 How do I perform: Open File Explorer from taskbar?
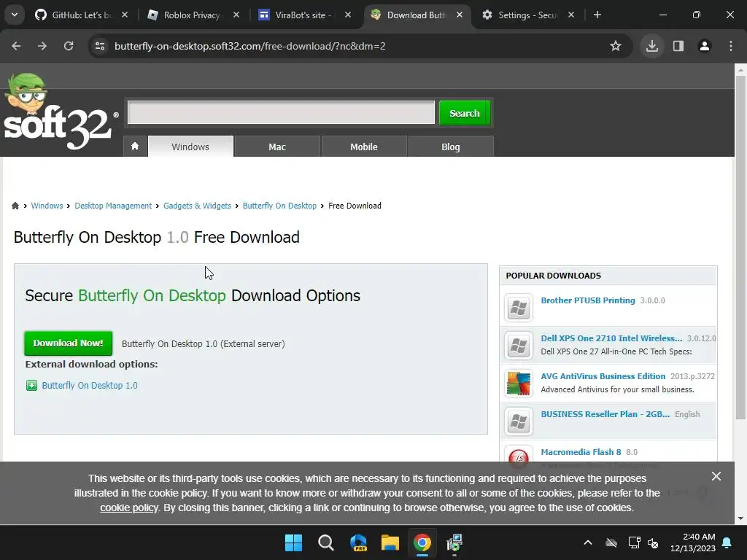(390, 542)
